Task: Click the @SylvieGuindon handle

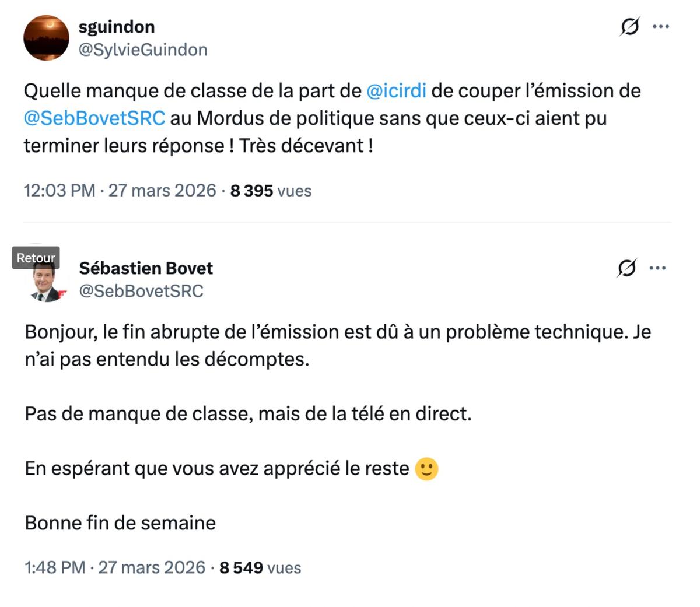Action: click(142, 50)
